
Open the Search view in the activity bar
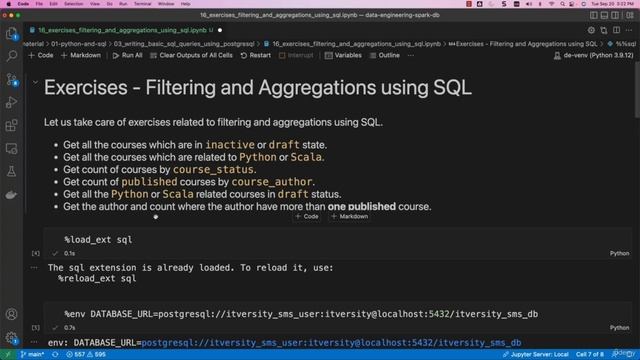(11, 56)
